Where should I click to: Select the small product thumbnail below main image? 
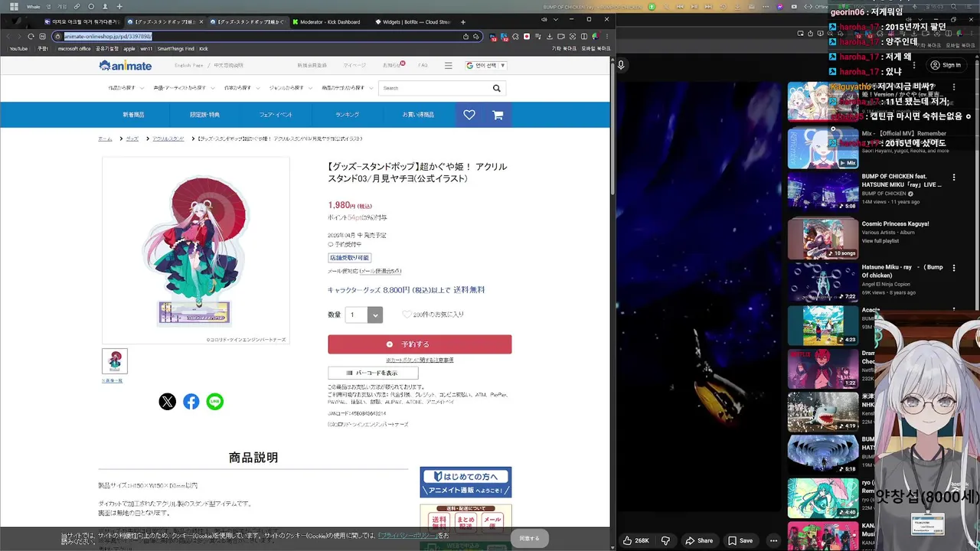(115, 361)
